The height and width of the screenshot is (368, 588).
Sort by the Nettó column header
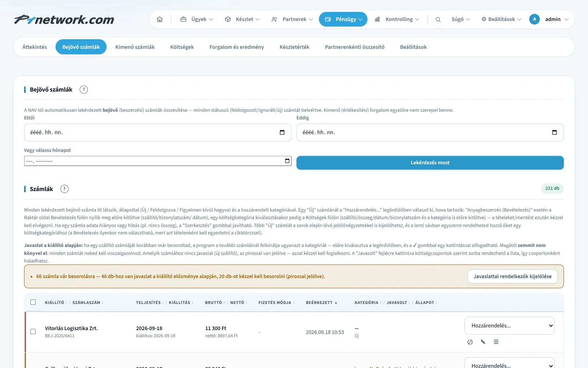pos(239,302)
